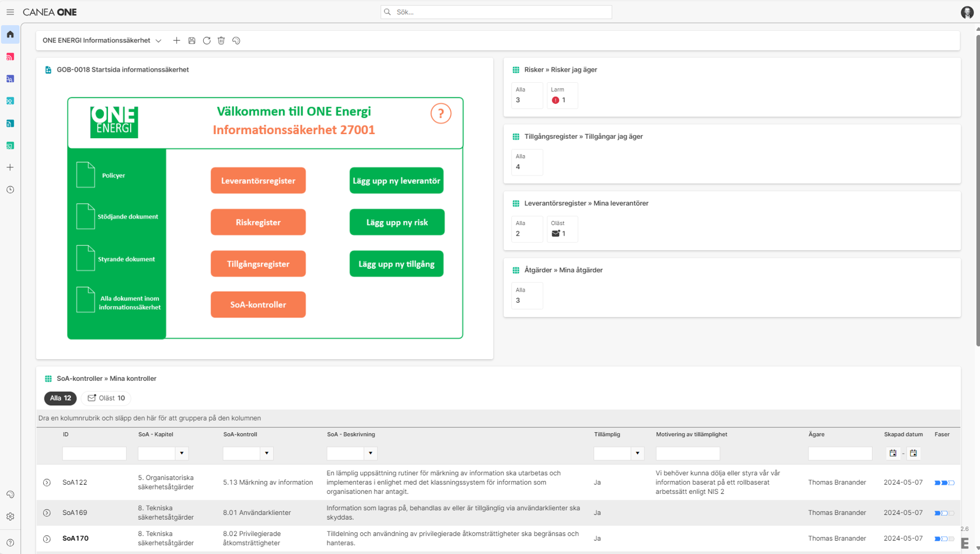Open the Policyer document icon
980x554 pixels.
tap(86, 175)
